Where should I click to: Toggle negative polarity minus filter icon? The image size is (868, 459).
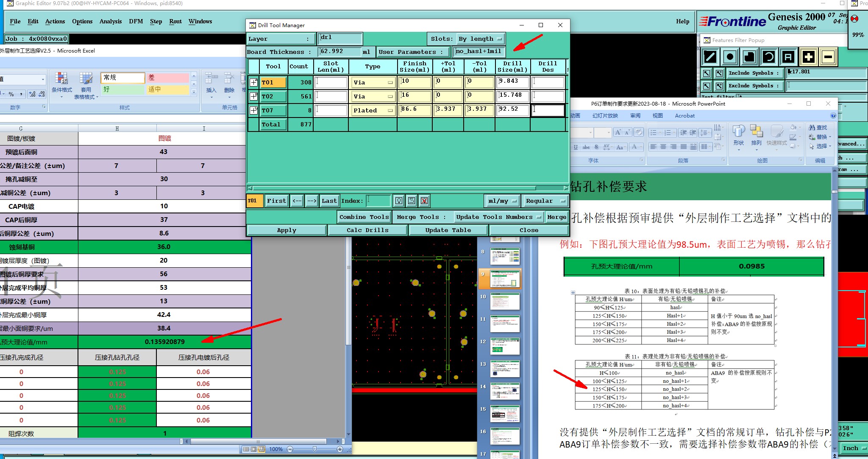(x=828, y=56)
